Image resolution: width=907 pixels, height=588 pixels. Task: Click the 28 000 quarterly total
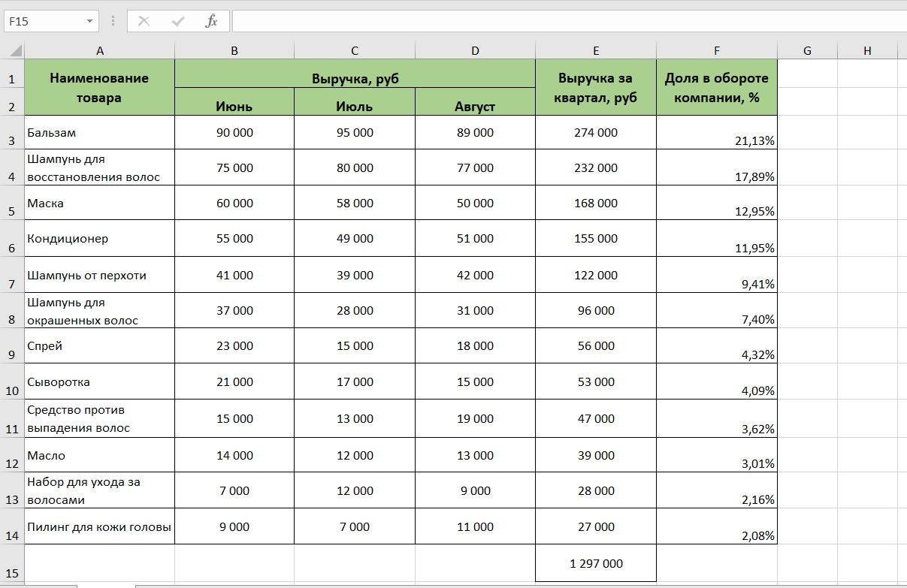click(x=596, y=490)
